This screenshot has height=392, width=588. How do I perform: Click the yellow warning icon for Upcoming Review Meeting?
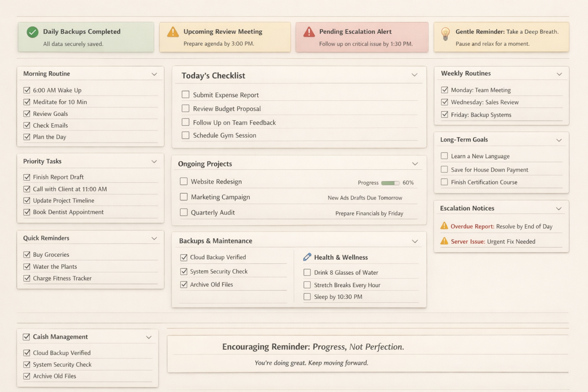pos(173,32)
